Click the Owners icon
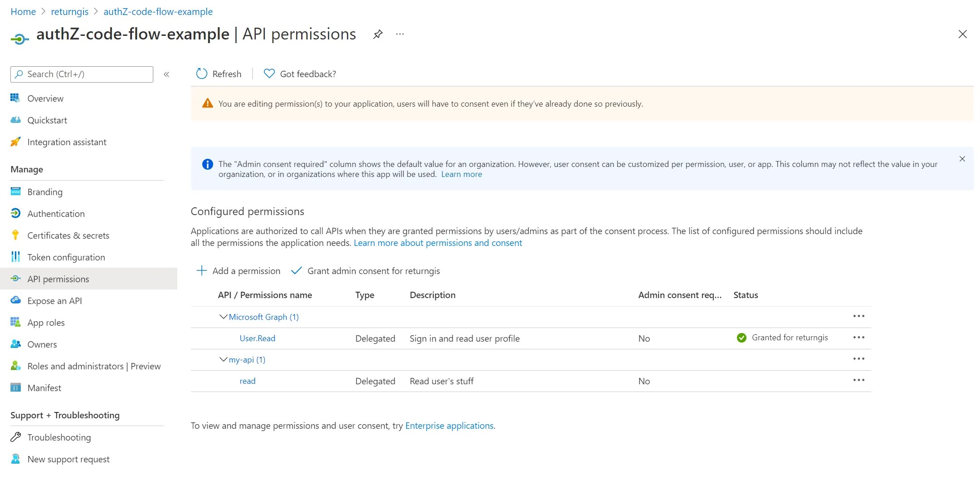This screenshot has width=980, height=490. (x=15, y=344)
